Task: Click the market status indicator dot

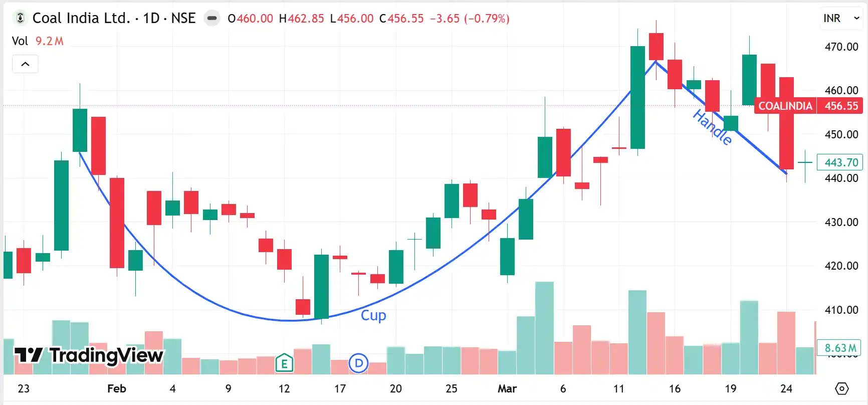Action: (x=212, y=19)
